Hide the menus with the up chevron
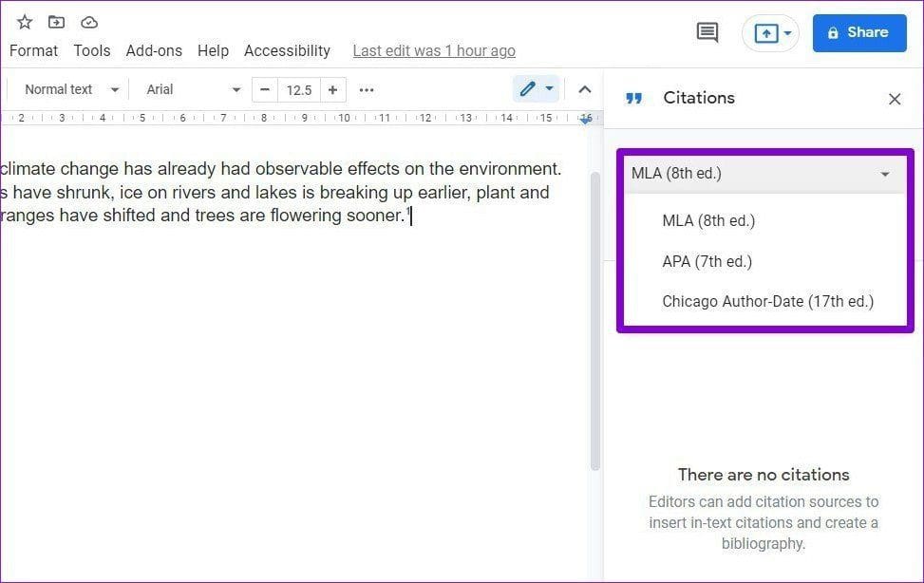The height and width of the screenshot is (583, 924). point(585,89)
